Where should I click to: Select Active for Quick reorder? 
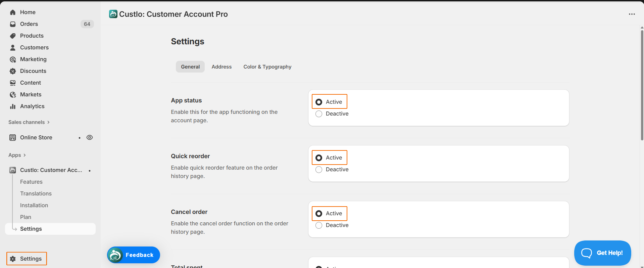coord(319,158)
